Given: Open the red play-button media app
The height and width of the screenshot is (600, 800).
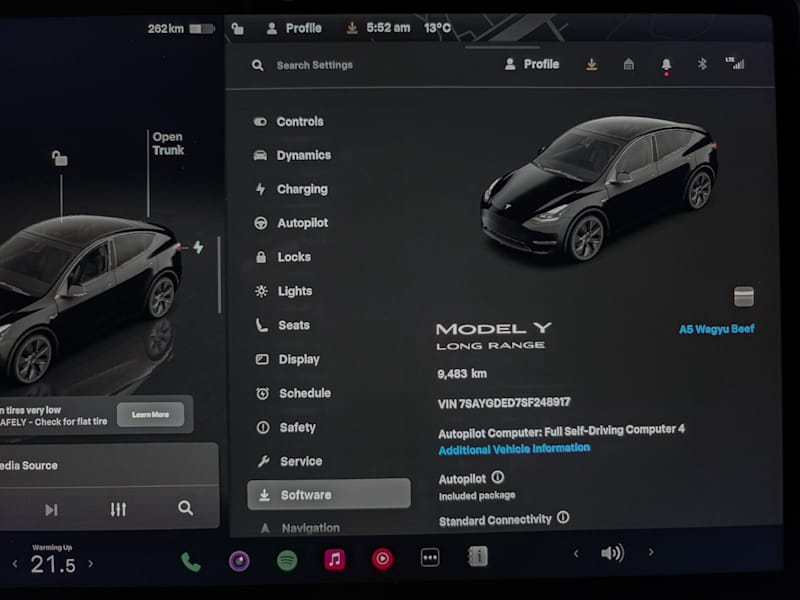Looking at the screenshot, I should pyautogui.click(x=383, y=559).
